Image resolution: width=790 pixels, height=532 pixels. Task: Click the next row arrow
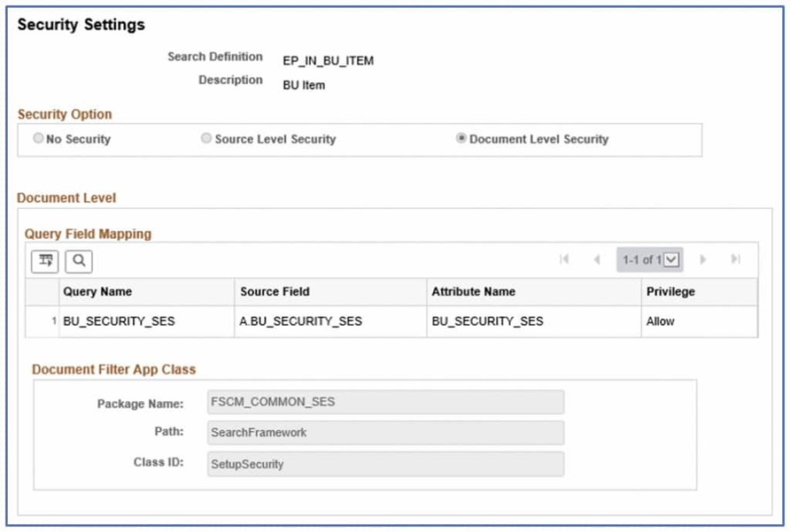(703, 259)
